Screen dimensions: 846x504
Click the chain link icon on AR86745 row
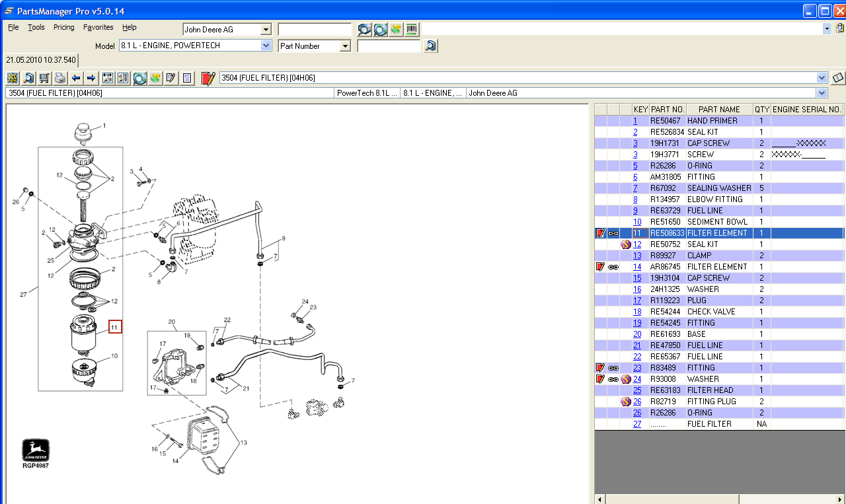[x=613, y=267]
